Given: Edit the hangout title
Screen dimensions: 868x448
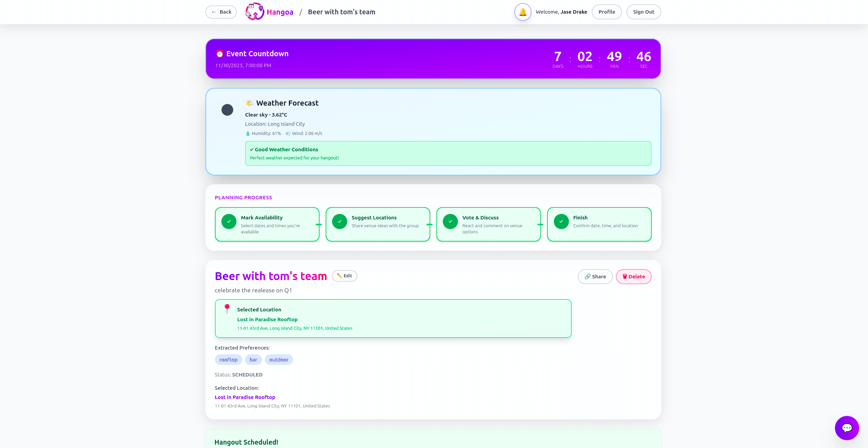Looking at the screenshot, I should (344, 276).
